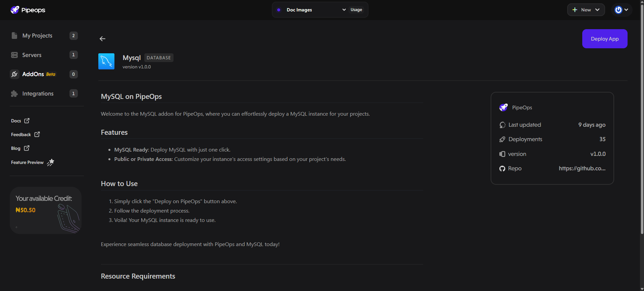Click the 9 days ago value
Screen dimensions: 644x291
(x=592, y=125)
